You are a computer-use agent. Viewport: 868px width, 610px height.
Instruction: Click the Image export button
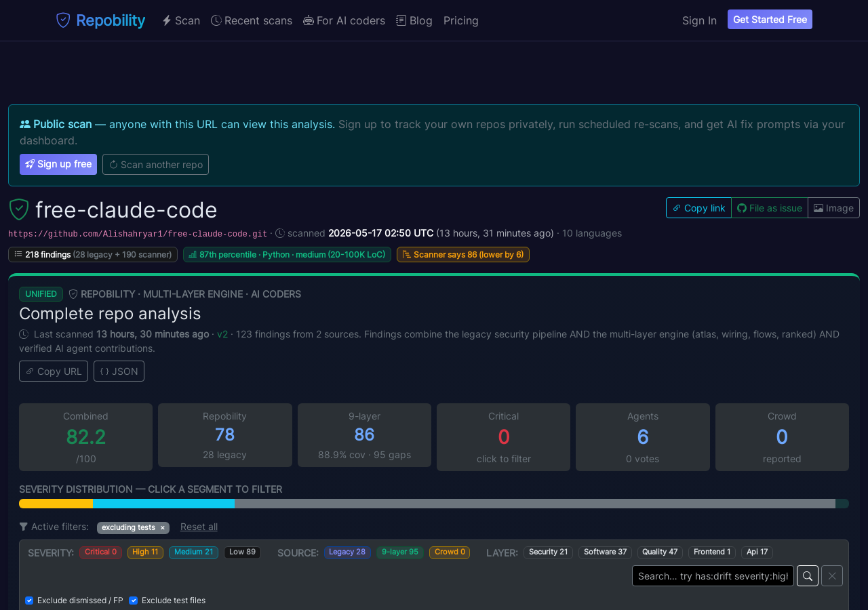pyautogui.click(x=833, y=208)
